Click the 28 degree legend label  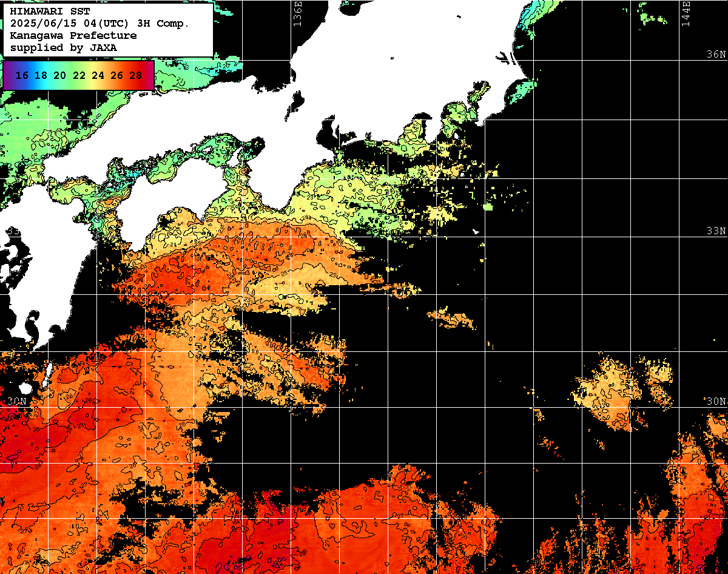point(136,75)
